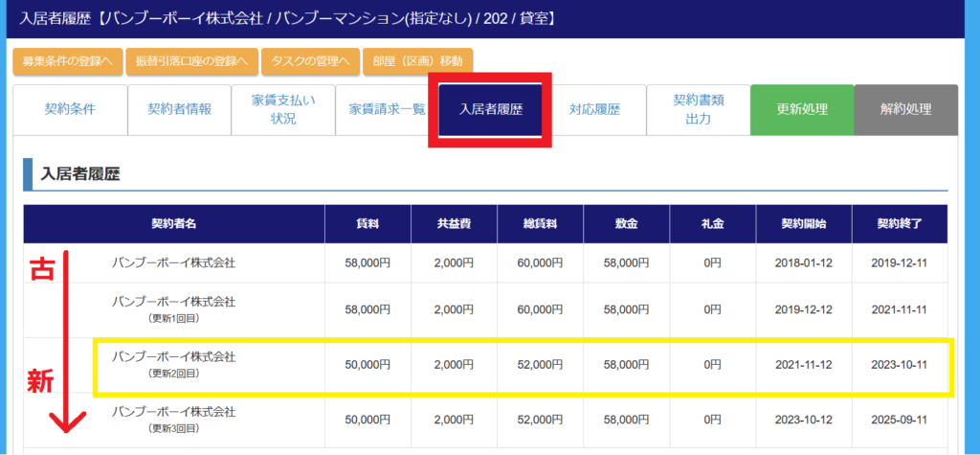
Task: Click start date 2018-01-12
Action: [x=803, y=262]
